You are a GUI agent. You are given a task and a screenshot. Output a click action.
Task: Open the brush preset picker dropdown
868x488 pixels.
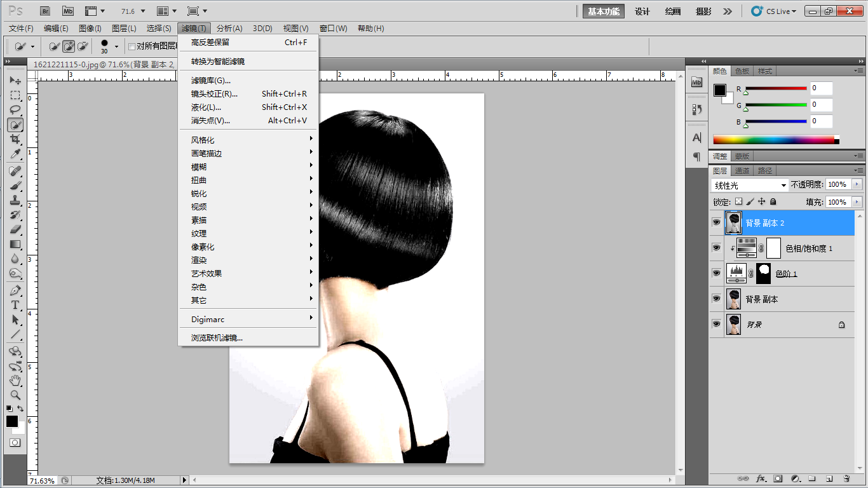click(116, 46)
